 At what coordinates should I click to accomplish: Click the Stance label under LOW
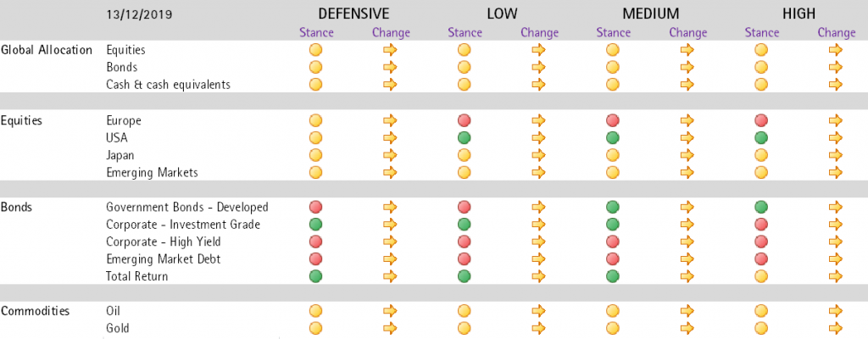click(465, 33)
